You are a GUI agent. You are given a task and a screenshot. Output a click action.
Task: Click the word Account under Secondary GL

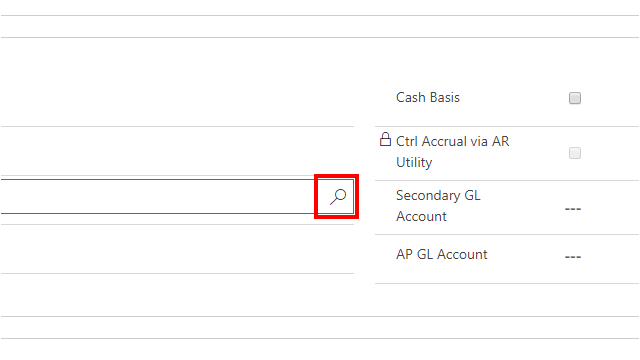(421, 216)
